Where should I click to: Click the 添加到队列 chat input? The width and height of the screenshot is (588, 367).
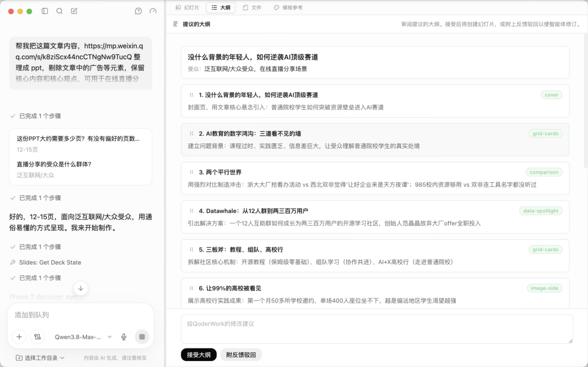[81, 315]
